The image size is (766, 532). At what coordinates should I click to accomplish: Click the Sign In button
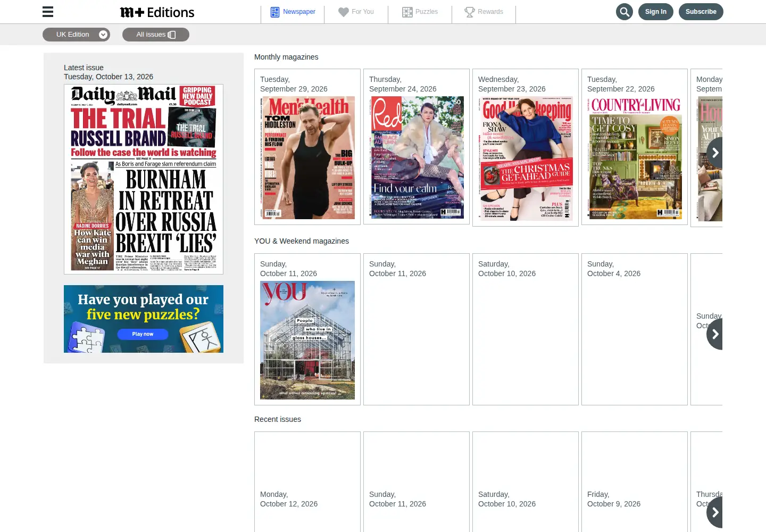coord(656,12)
